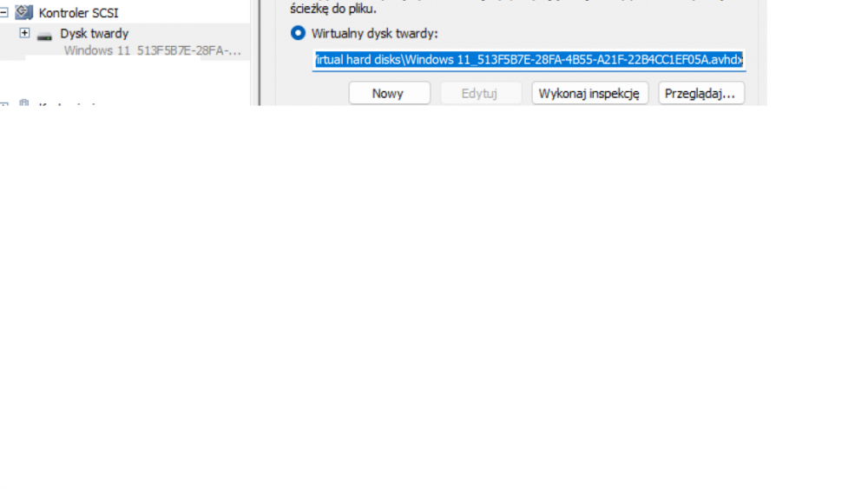The width and height of the screenshot is (868, 489).
Task: Collapse the Kontroler SCSI tree node
Action: tap(3, 13)
